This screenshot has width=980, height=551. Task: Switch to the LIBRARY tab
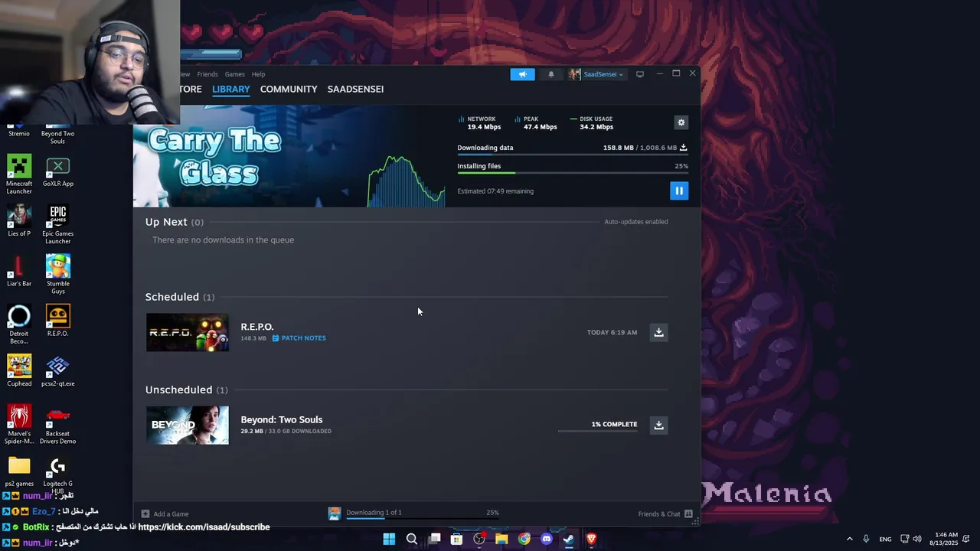(230, 89)
